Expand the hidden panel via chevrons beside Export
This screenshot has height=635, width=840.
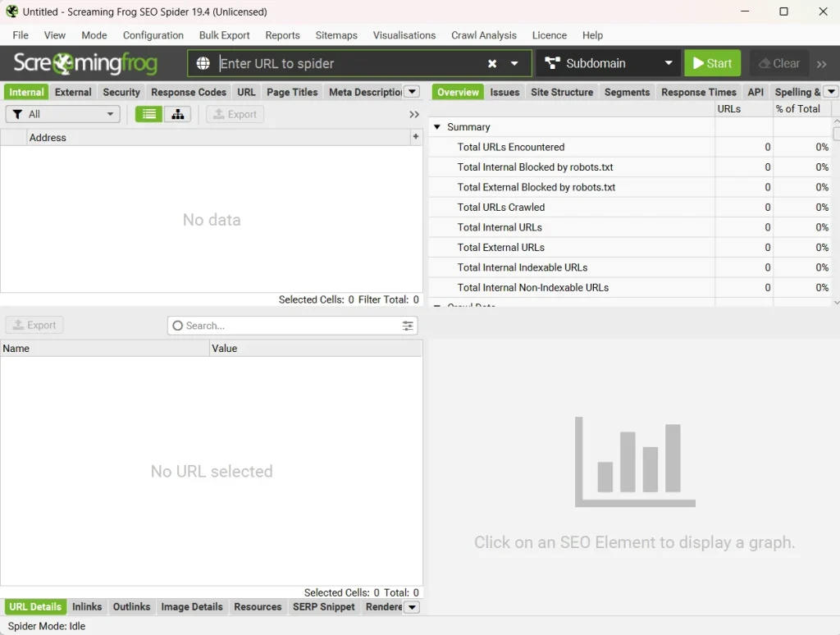pos(414,114)
